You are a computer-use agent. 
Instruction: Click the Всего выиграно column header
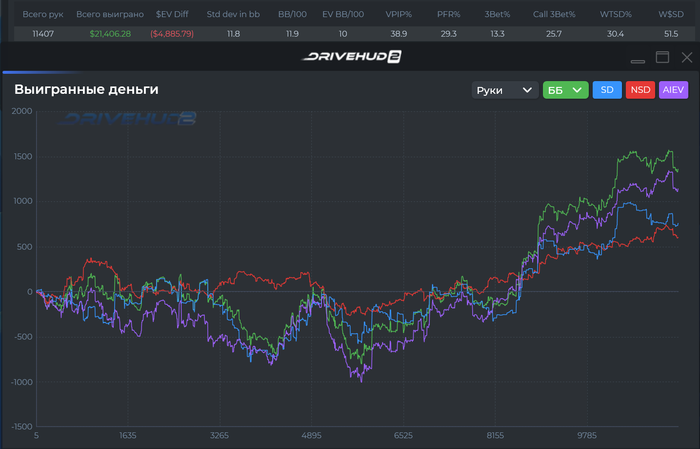[x=110, y=15]
